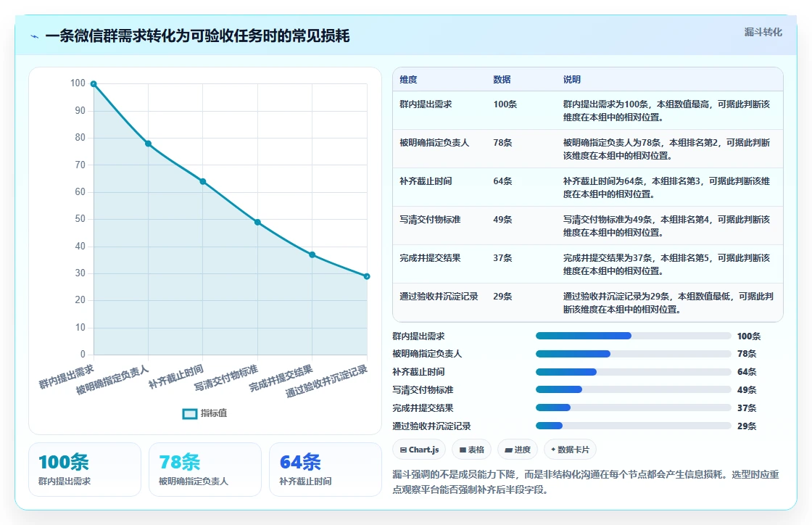Click the icon on the 表格 chip
The image size is (812, 525).
pyautogui.click(x=463, y=450)
